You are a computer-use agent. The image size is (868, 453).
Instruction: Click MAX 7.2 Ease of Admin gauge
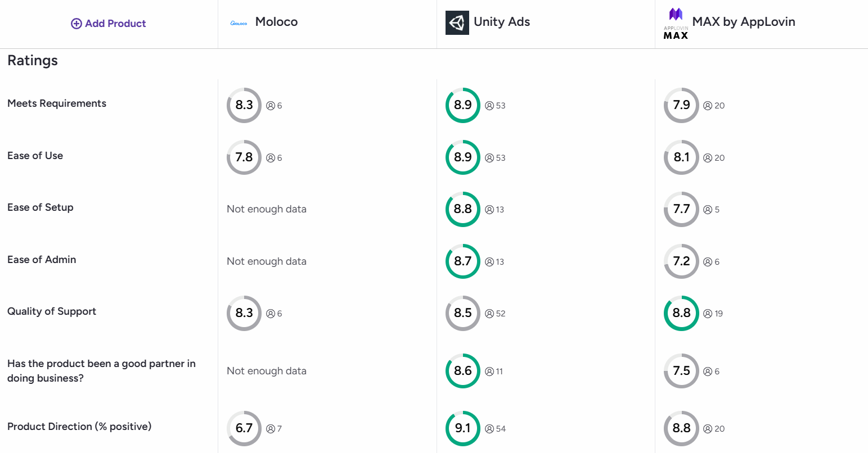point(681,261)
